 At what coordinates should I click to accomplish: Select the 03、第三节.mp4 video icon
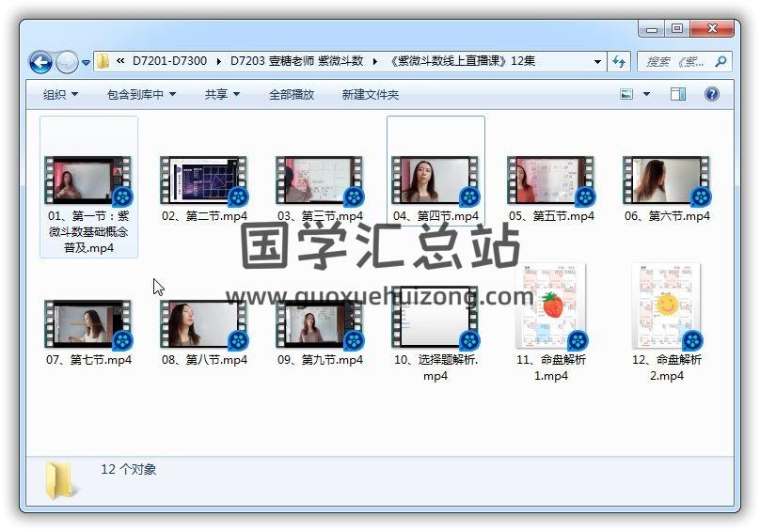coord(320,180)
